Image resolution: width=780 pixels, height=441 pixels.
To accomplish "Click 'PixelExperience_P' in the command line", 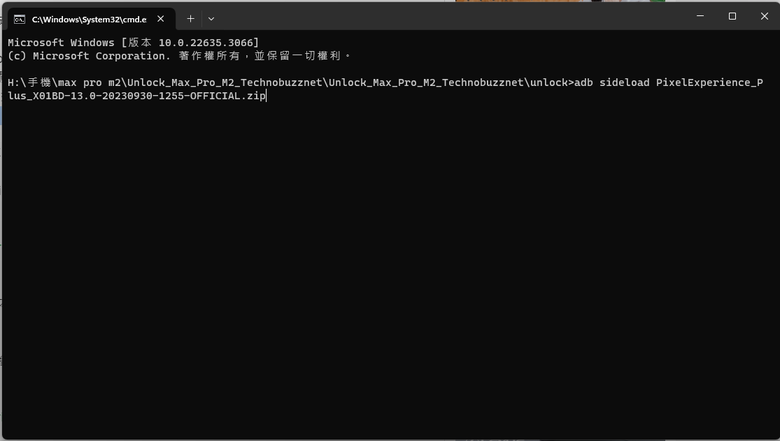I will pyautogui.click(x=709, y=83).
